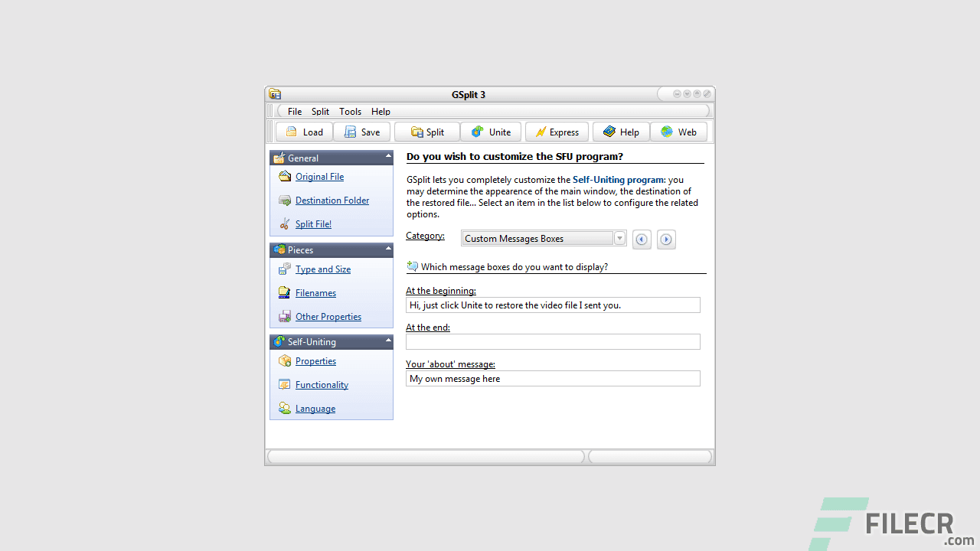
Task: Click the scissors icon beside Split File!
Action: (x=285, y=224)
